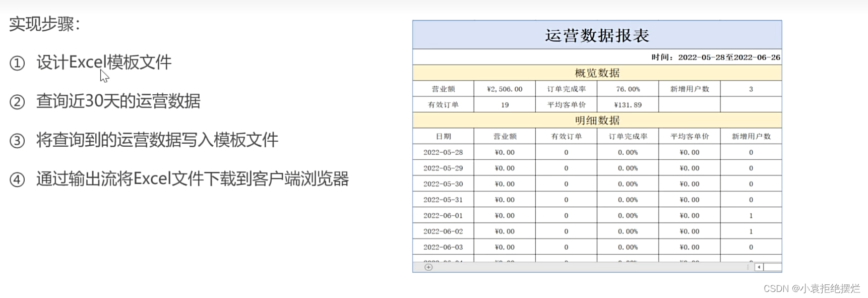Select the valid orders value 19
868x298 pixels.
(x=505, y=104)
